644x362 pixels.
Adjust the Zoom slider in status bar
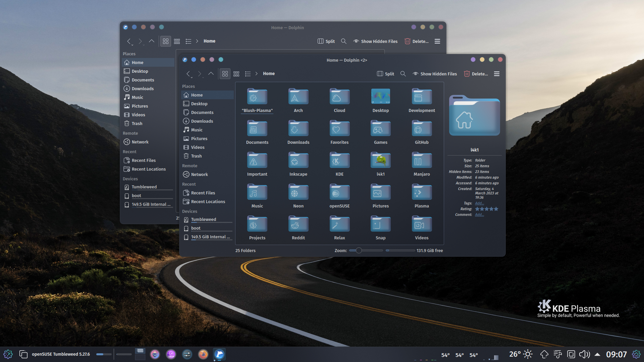(x=366, y=250)
